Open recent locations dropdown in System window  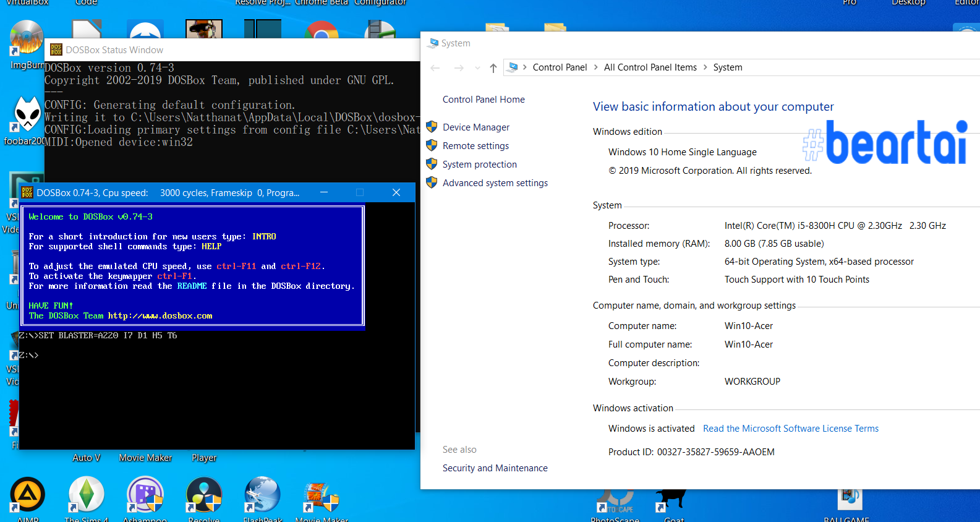[x=477, y=68]
